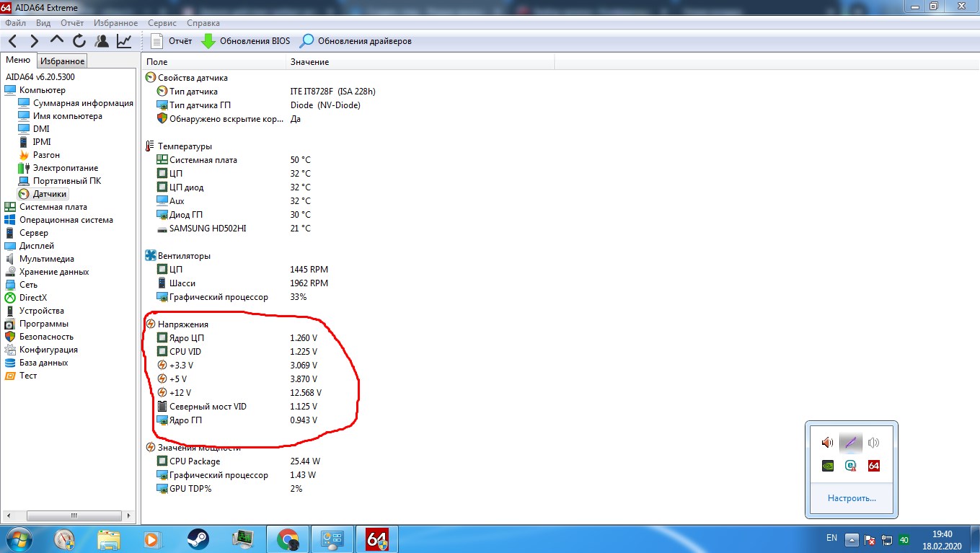The height and width of the screenshot is (553, 980).
Task: Click the green arrow Обновления BIOS toolbar button
Action: (245, 41)
